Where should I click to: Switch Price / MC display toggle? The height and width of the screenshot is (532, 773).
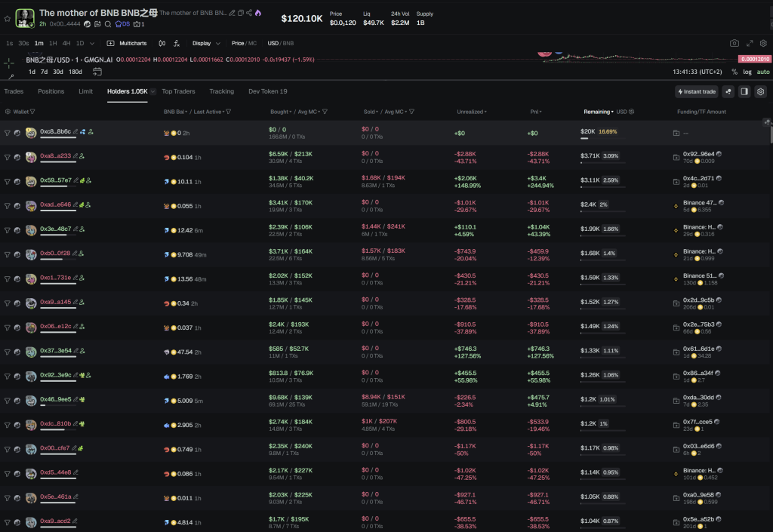(244, 44)
